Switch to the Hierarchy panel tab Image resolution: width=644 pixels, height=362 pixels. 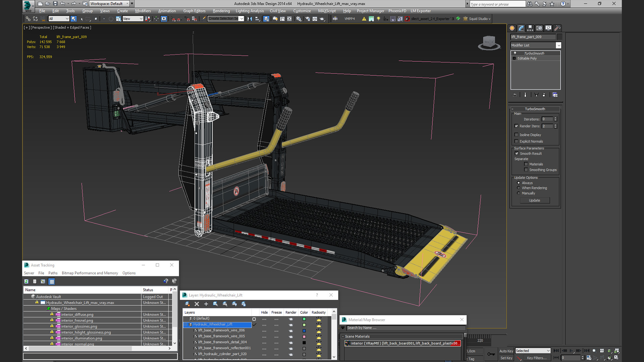[530, 28]
